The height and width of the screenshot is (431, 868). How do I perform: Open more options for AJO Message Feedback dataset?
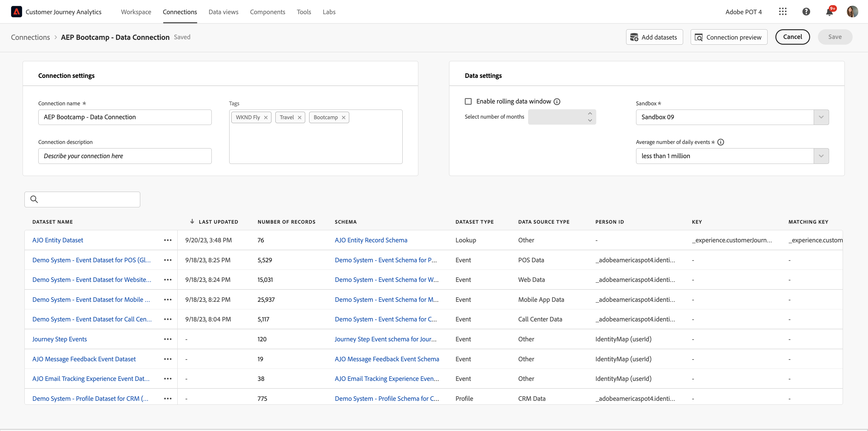point(168,359)
